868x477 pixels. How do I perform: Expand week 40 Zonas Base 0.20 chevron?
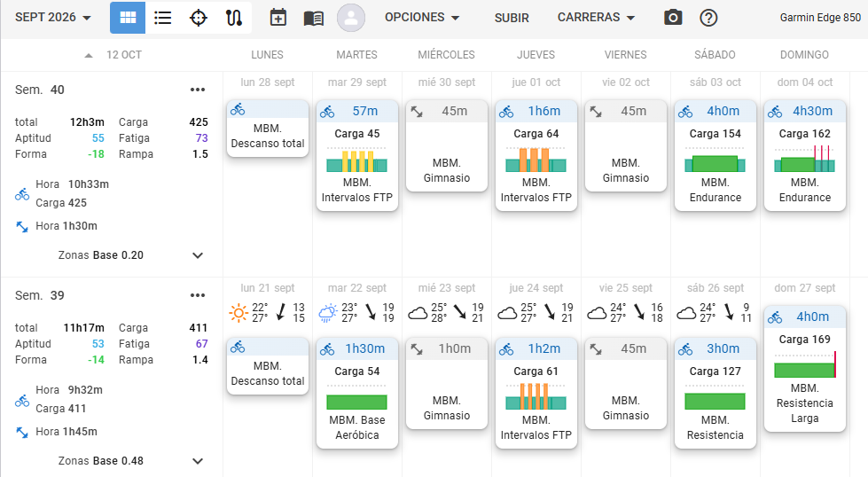point(198,255)
